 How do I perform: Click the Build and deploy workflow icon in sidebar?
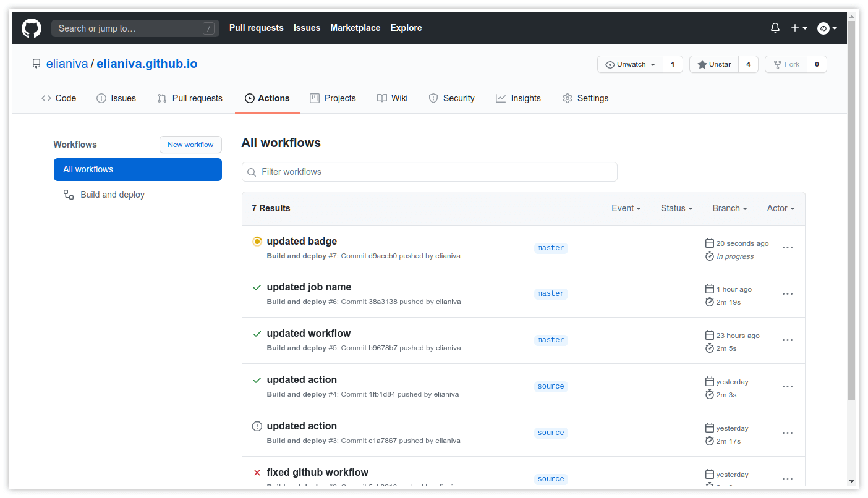click(69, 195)
